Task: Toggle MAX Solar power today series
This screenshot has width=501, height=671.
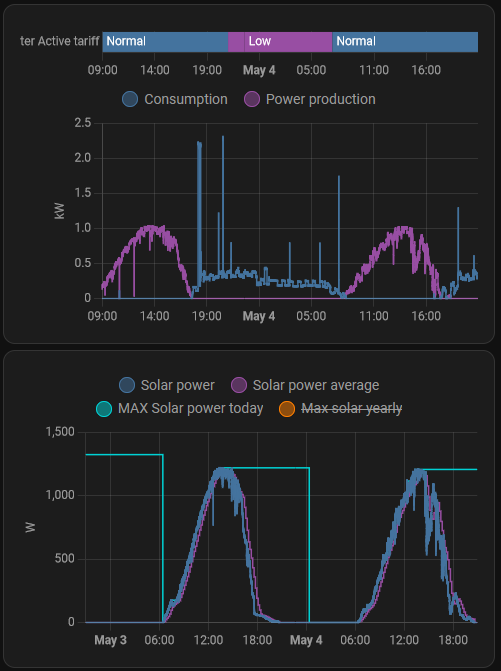Action: pos(180,408)
